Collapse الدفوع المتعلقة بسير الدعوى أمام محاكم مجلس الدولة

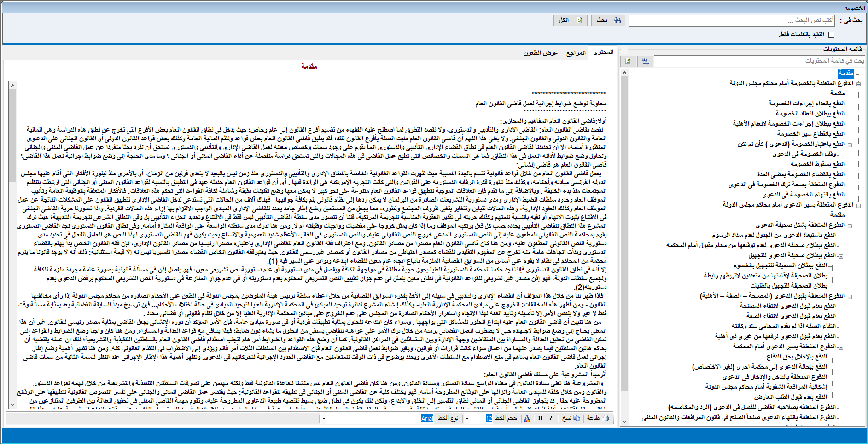[x=858, y=205]
